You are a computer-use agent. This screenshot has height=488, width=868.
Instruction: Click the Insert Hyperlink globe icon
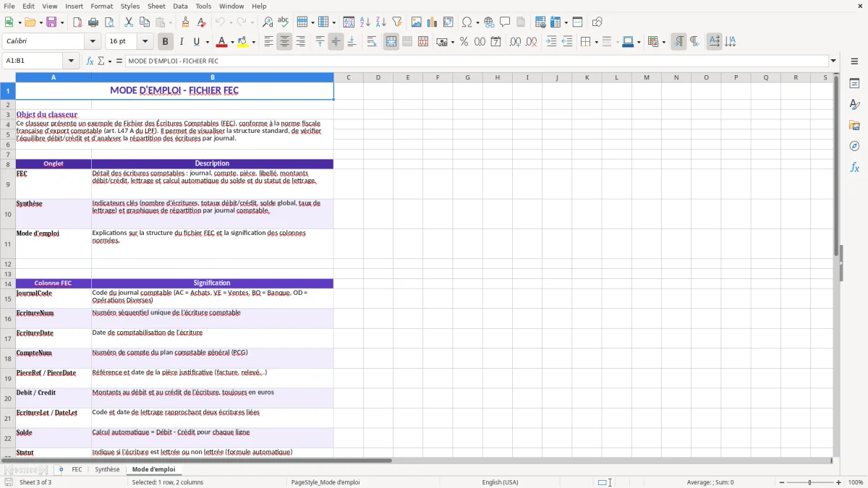click(489, 22)
